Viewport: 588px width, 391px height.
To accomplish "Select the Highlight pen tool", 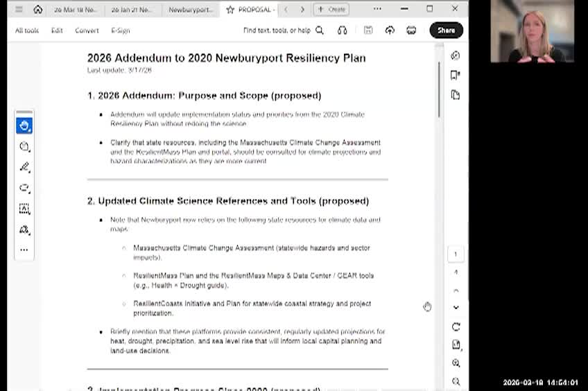I will click(x=24, y=167).
